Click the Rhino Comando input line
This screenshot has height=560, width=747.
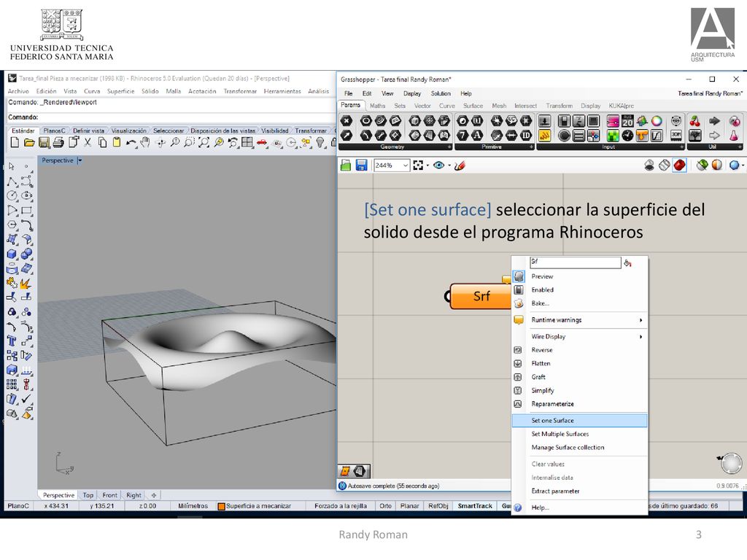tap(171, 117)
